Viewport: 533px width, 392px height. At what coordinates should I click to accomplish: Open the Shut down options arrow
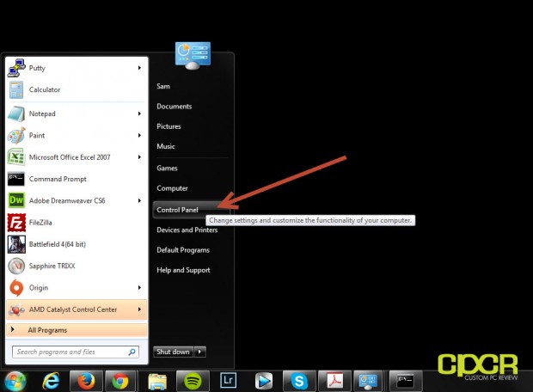click(200, 352)
